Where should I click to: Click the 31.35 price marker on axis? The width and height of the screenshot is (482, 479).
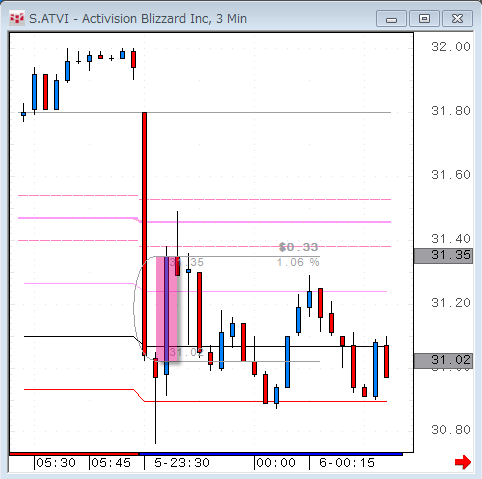(443, 256)
